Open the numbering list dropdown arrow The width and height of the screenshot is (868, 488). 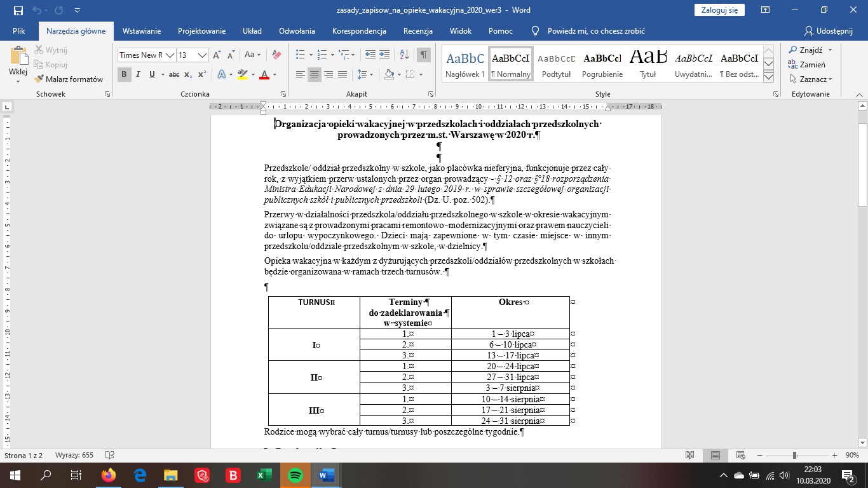click(x=332, y=55)
